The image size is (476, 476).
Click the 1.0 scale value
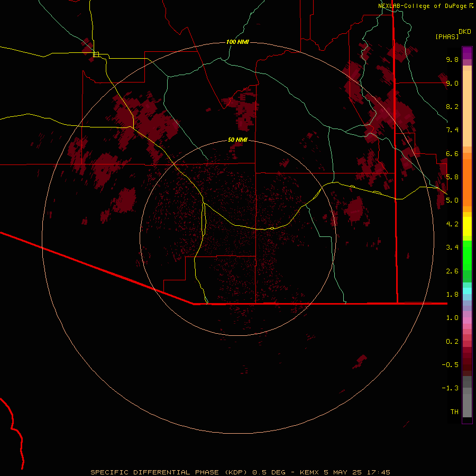tap(452, 318)
